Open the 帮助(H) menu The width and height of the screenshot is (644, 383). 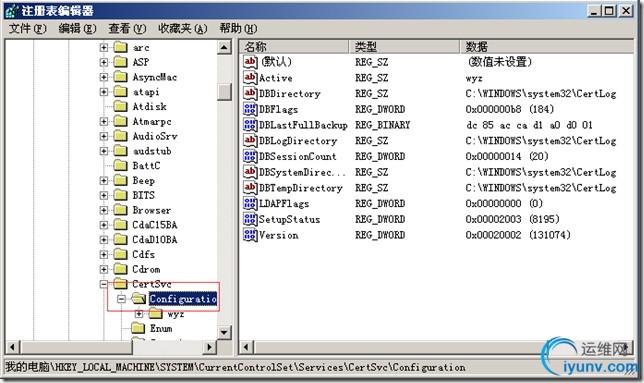(238, 28)
